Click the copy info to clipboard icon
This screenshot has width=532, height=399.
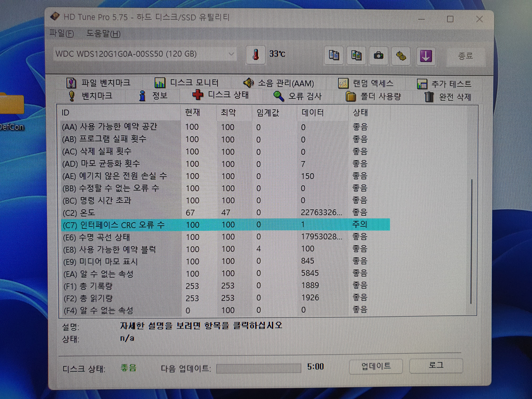[x=334, y=55]
